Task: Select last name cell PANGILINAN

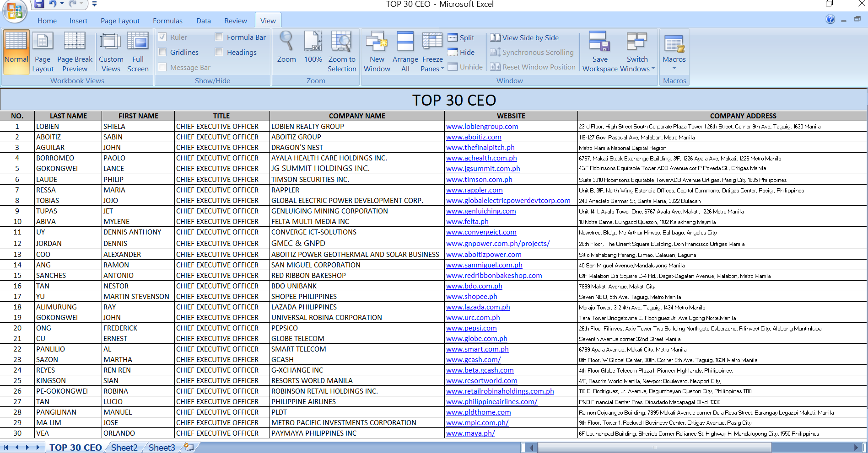Action: 68,412
